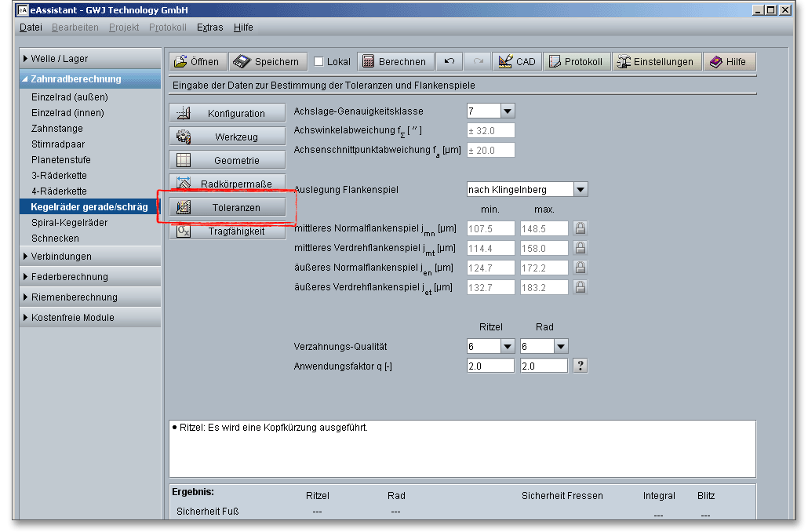Open the Datei menu
808x532 pixels.
(x=31, y=27)
